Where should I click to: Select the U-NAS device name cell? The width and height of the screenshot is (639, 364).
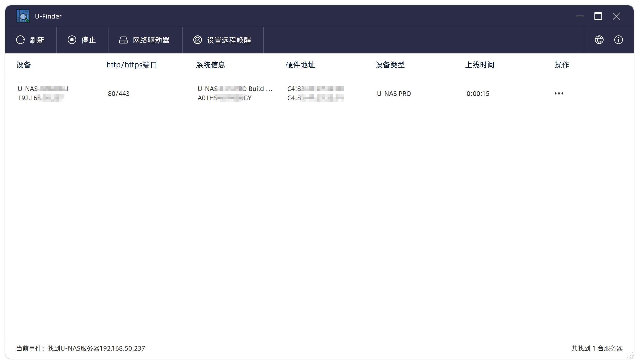(43, 89)
